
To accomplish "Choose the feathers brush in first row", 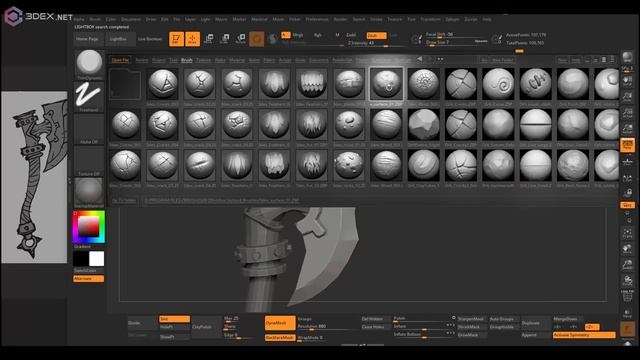I will pos(274,84).
